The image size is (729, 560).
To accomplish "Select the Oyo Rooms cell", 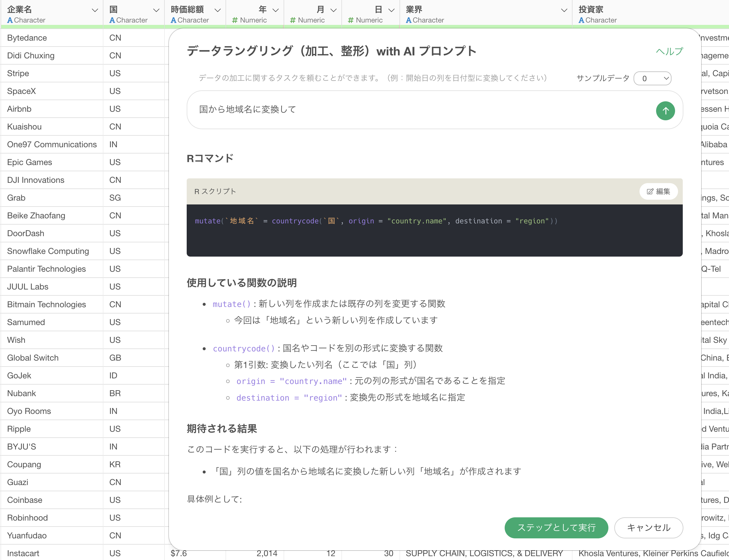I will click(x=52, y=411).
